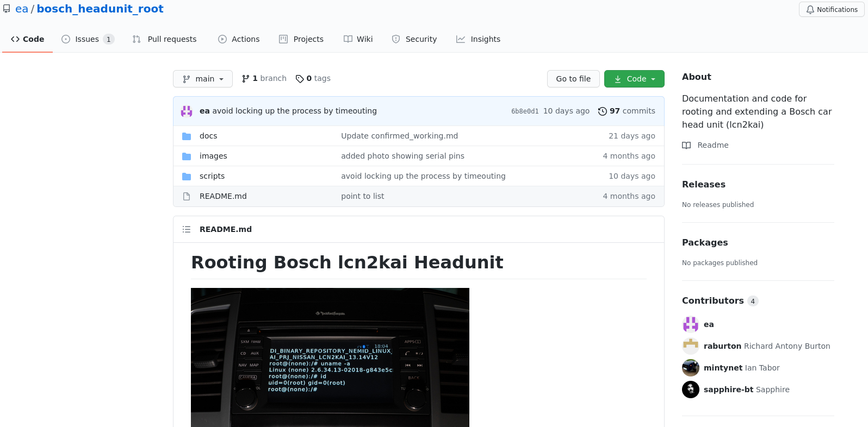Open the Actions tab

(x=239, y=39)
